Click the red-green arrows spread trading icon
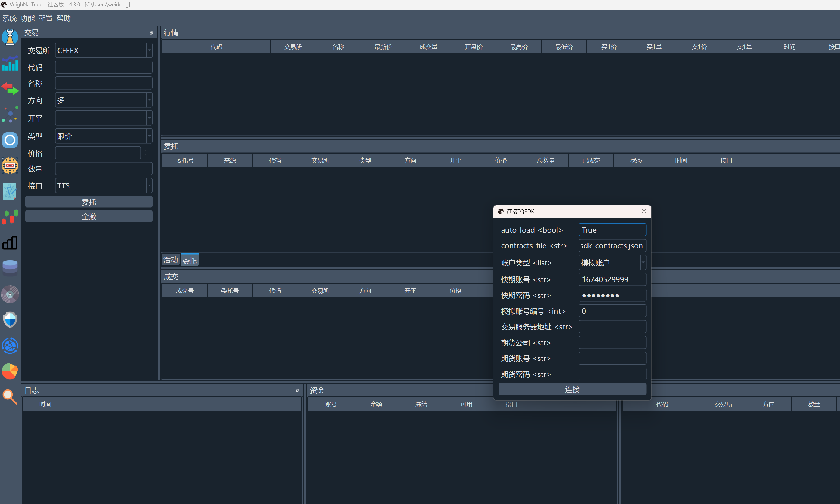The image size is (840, 504). click(x=10, y=89)
